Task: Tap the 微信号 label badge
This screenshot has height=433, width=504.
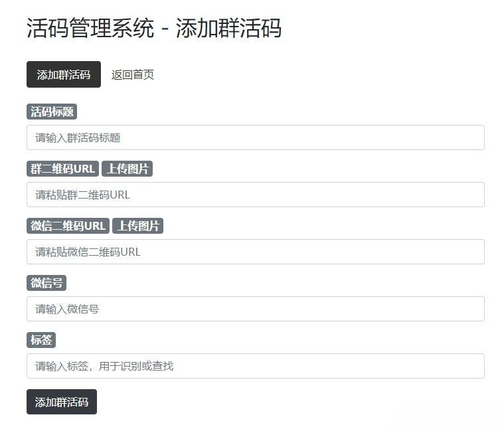Action: [46, 283]
